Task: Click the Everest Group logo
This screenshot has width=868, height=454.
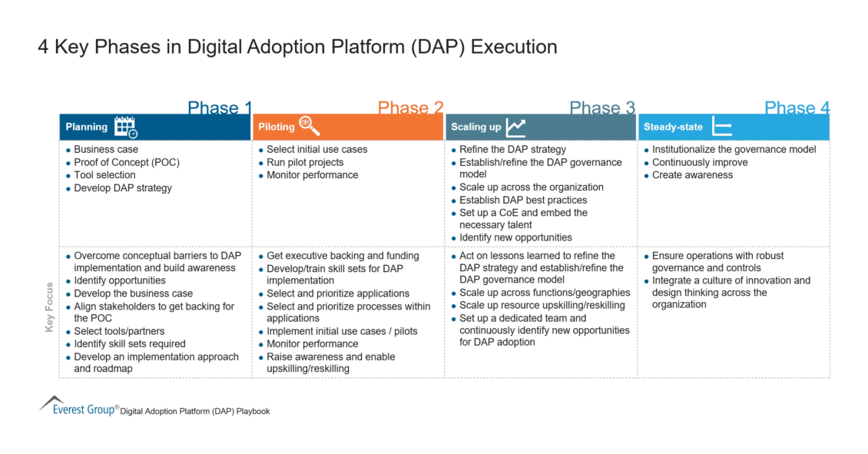Action: [78, 406]
